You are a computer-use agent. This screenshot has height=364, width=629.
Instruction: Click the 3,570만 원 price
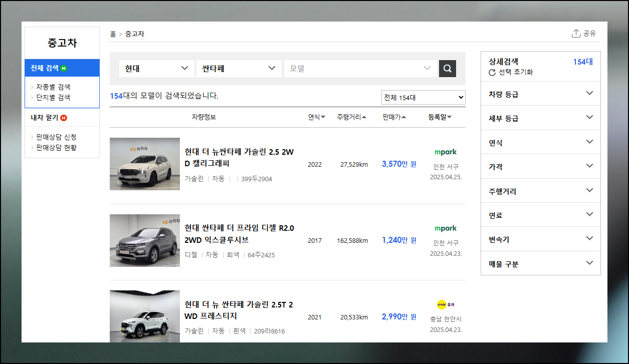[399, 164]
